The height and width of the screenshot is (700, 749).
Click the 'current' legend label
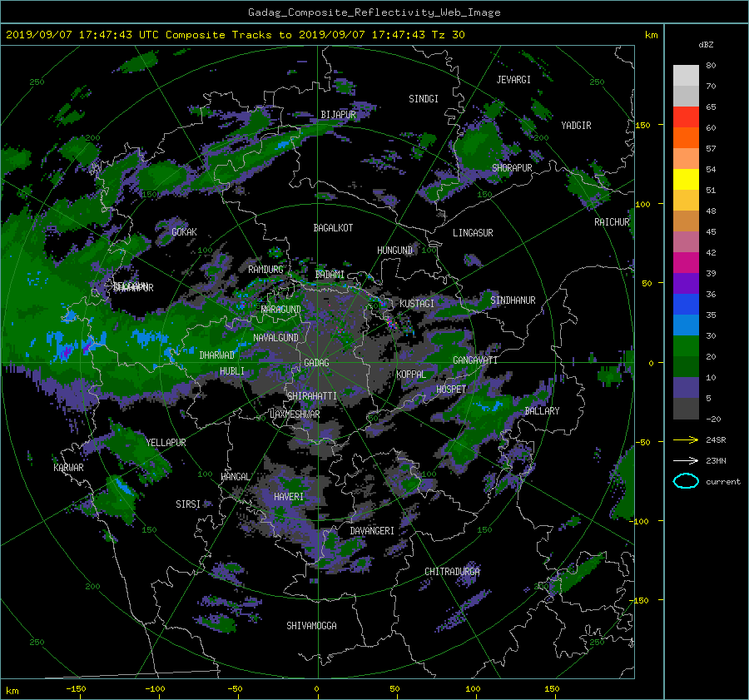point(722,482)
